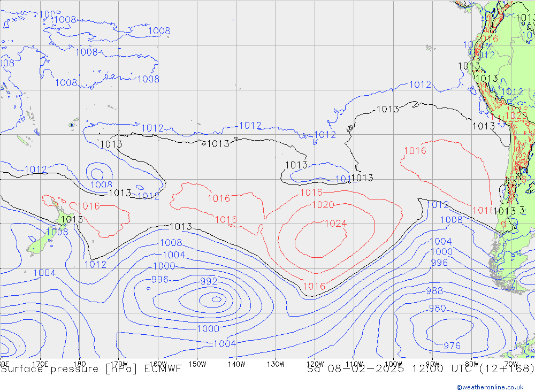This screenshot has height=392, width=535.
Task: Click the 150W longitude label
Action: tap(197, 364)
